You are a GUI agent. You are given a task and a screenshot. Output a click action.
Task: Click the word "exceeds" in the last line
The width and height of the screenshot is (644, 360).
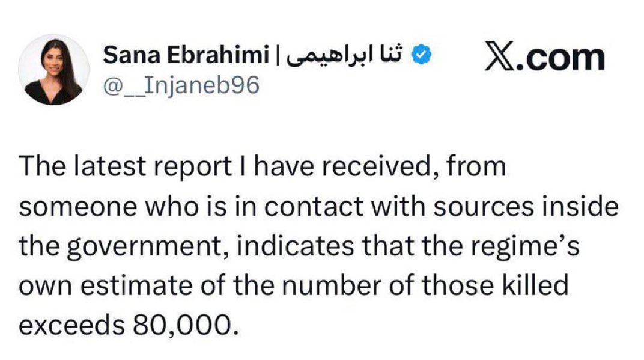[71, 325]
